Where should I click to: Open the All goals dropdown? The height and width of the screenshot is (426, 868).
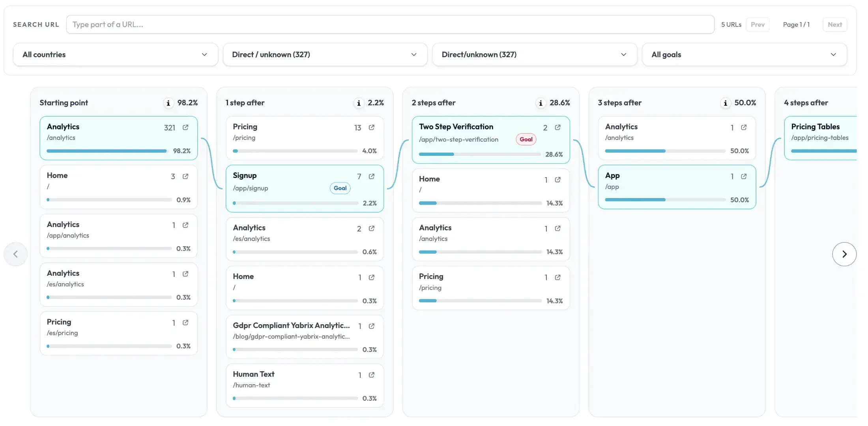pyautogui.click(x=745, y=54)
